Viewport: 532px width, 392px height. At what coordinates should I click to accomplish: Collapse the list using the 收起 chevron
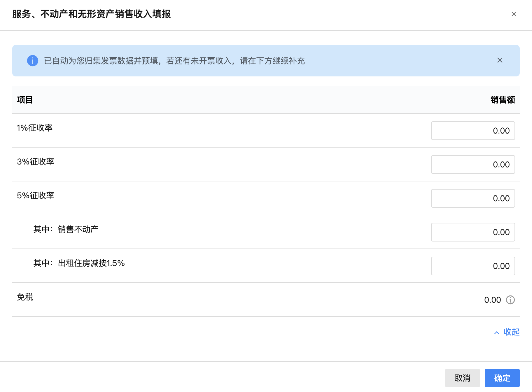[496, 332]
